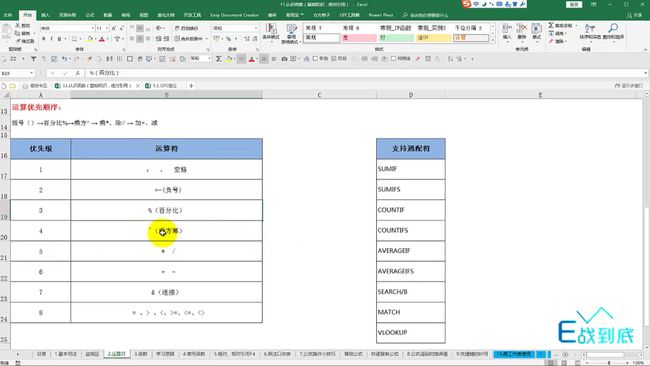Select the AVERAGEIF cell

(x=410, y=251)
